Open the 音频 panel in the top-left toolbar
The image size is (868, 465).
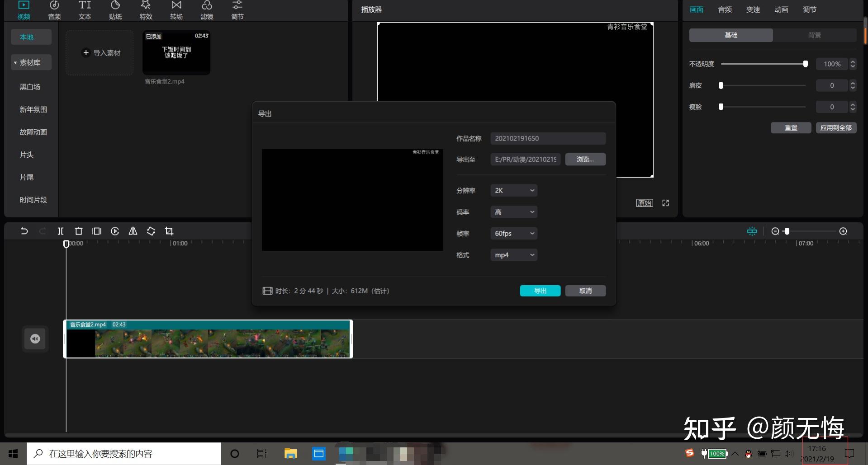[54, 10]
